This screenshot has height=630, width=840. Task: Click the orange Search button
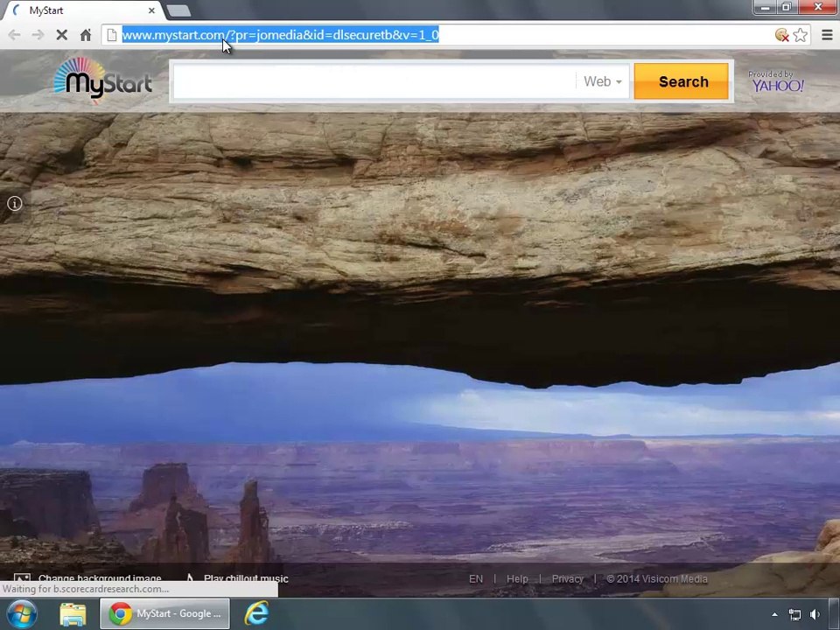coord(682,81)
